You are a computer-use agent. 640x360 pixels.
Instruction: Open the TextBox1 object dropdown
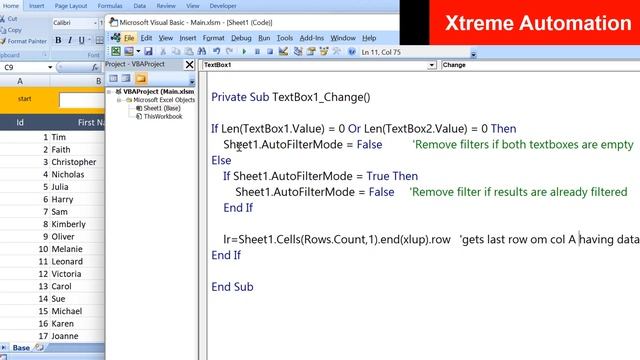(431, 65)
